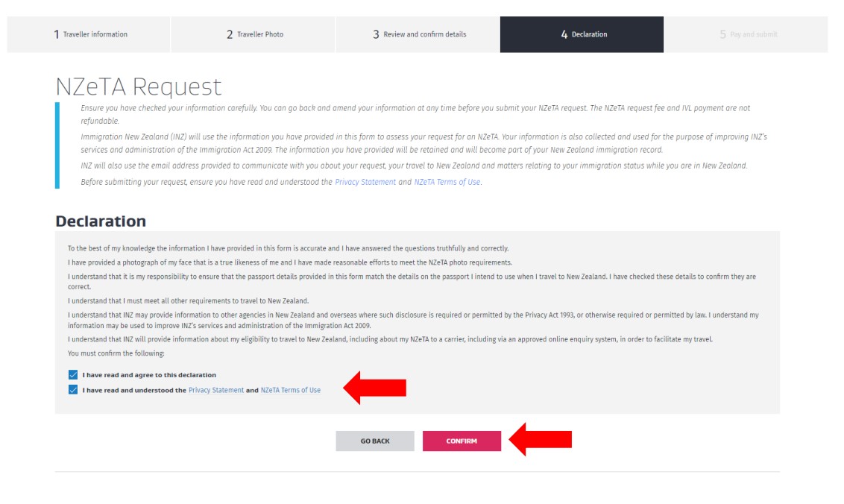Screen dimensions: 844x504
Task: Click the red arrow pointing at the checkboxes
Action: click(x=374, y=388)
